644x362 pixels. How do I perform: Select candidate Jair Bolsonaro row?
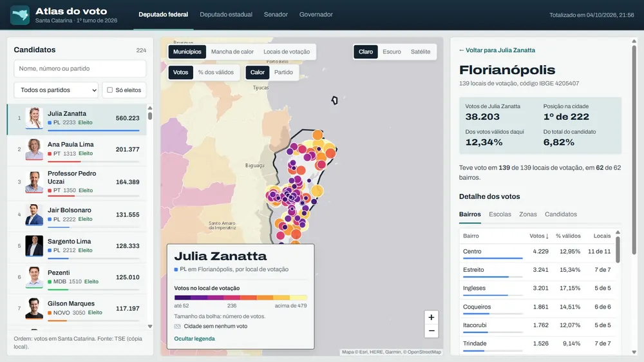(77, 215)
